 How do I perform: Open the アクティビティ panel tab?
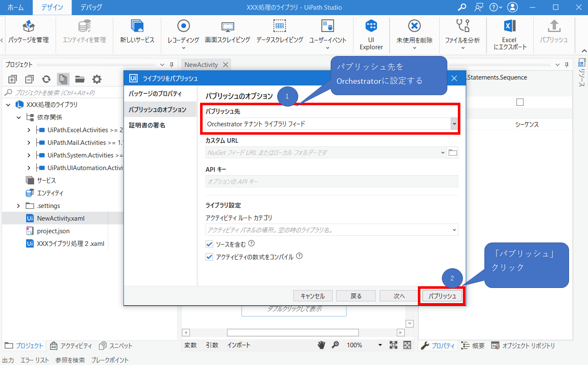[71, 346]
